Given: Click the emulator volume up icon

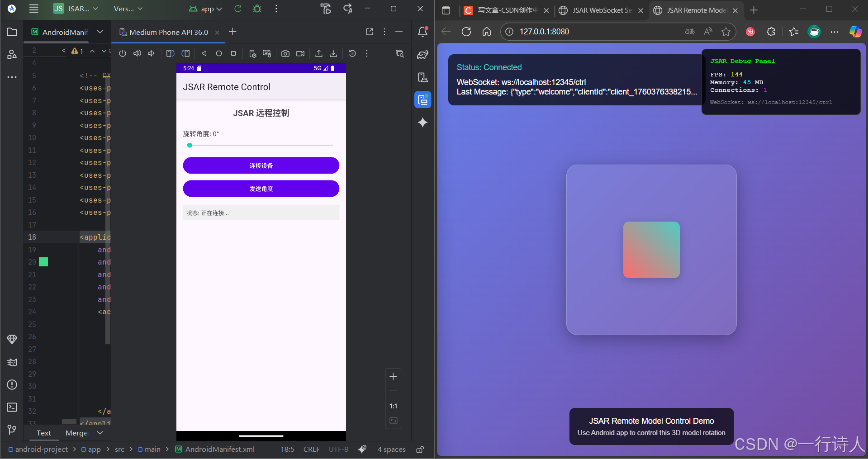Looking at the screenshot, I should (137, 53).
